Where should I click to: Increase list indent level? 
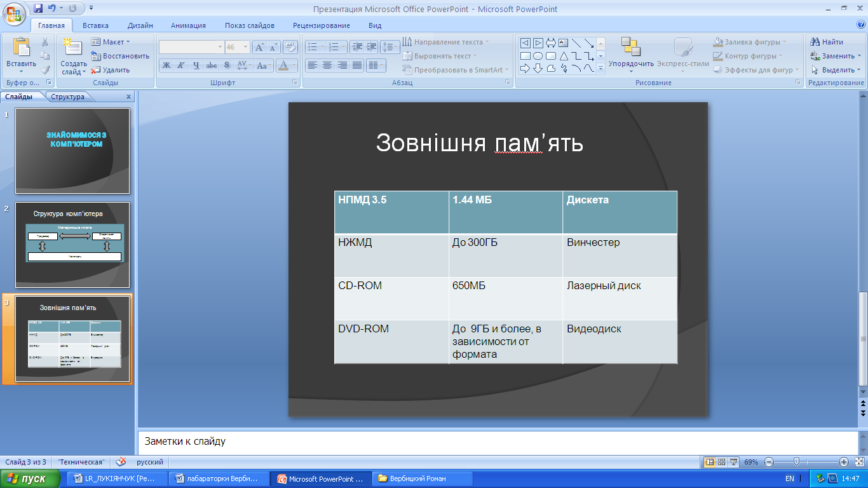click(371, 47)
